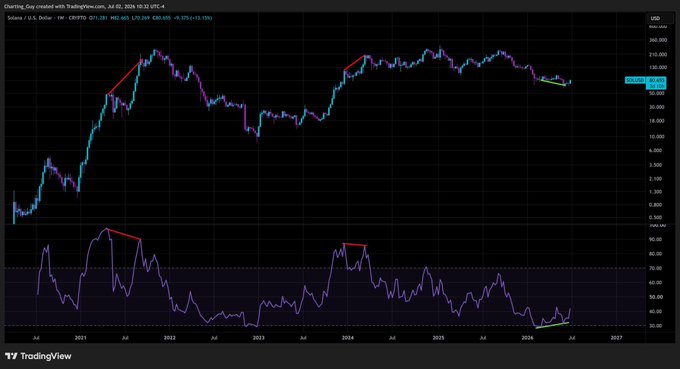Click the 80.655 current price tag
The height and width of the screenshot is (369, 680).
pos(656,80)
